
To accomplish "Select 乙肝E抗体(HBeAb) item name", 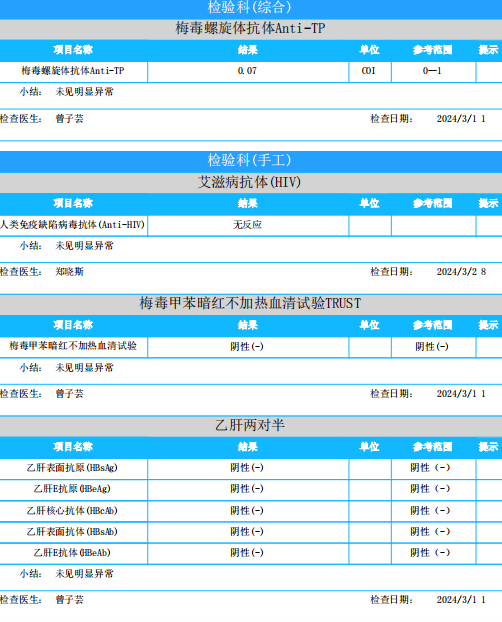I will pyautogui.click(x=72, y=553).
